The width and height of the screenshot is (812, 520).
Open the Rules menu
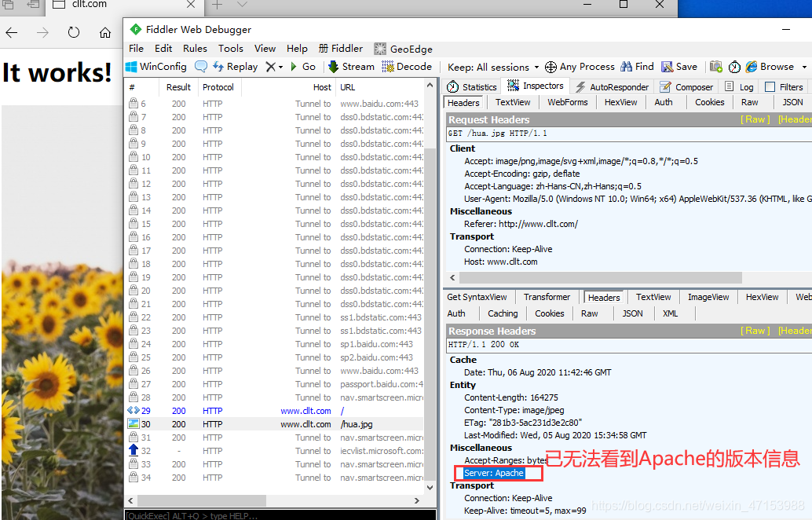(x=195, y=49)
